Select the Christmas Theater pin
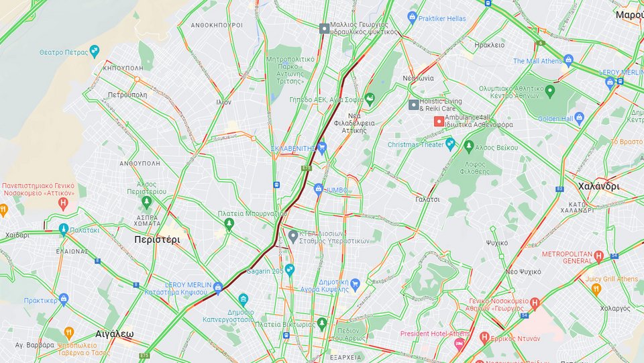Screen dimensions: 644x363 [451, 144]
